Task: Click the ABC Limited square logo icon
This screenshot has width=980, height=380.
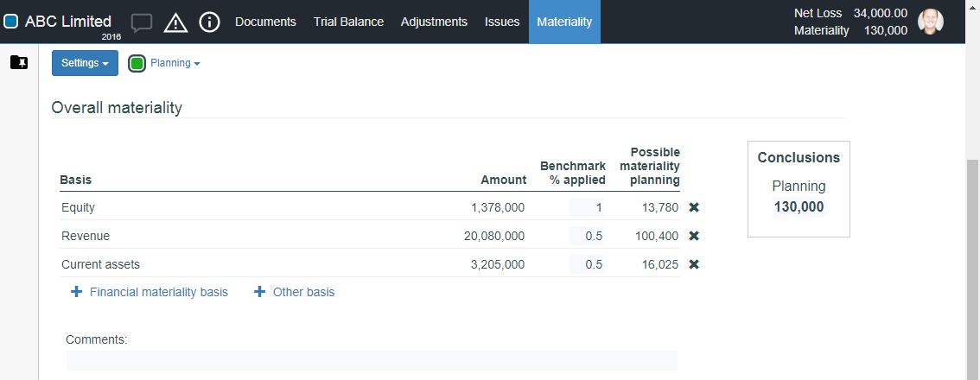Action: coord(11,22)
